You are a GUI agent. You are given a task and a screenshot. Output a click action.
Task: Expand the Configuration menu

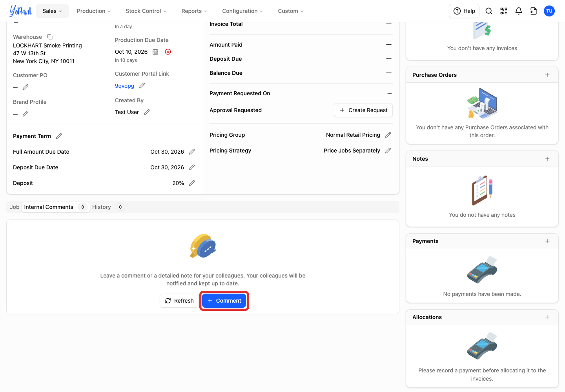(242, 11)
